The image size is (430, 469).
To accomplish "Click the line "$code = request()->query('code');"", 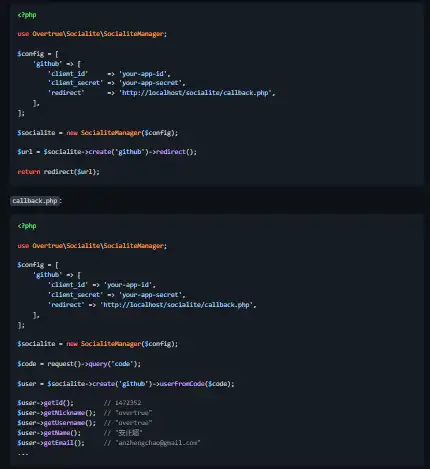I will coord(79,364).
